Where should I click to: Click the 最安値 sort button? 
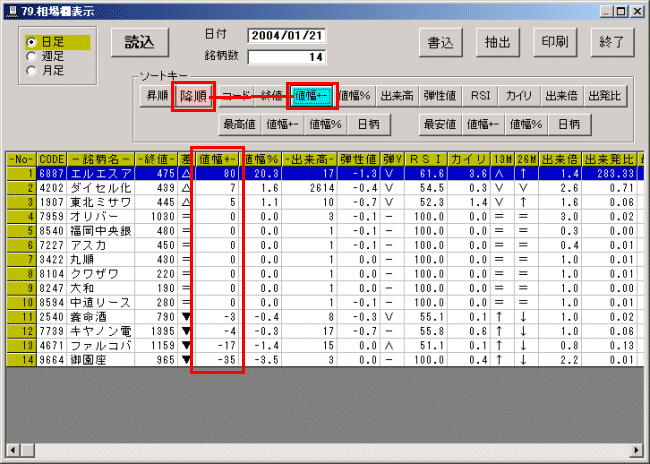(x=440, y=124)
